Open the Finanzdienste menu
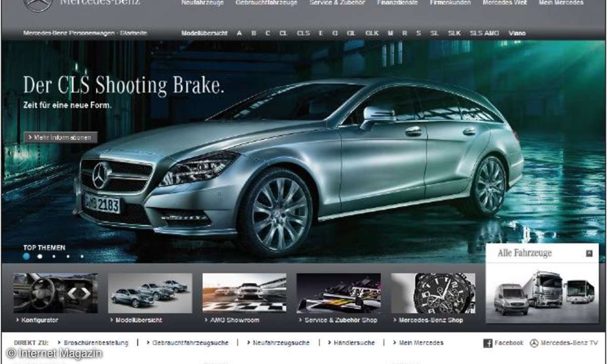 (x=397, y=3)
